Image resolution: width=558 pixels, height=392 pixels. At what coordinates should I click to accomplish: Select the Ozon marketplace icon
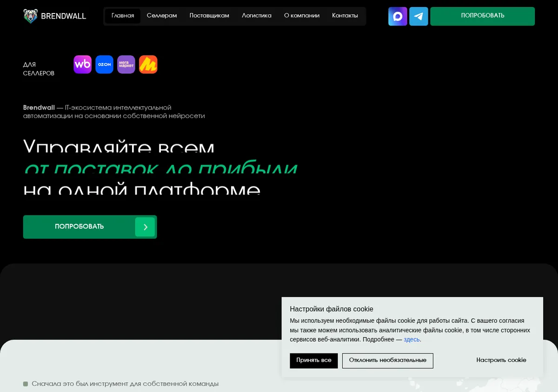point(105,65)
